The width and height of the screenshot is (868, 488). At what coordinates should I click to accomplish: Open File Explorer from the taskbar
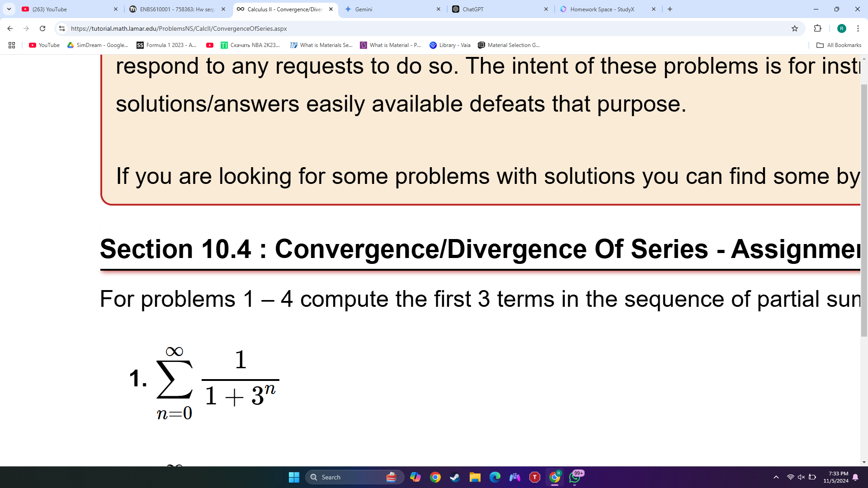[x=475, y=477]
